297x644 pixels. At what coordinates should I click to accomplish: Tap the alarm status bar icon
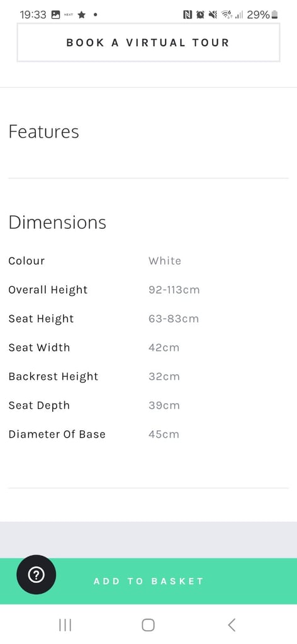200,15
